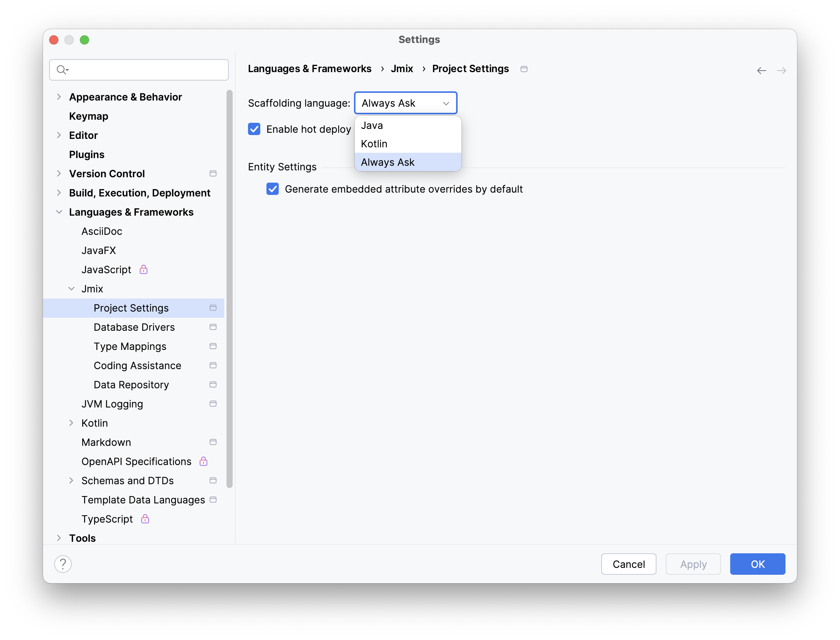Click the Version Control lock icon

click(214, 173)
